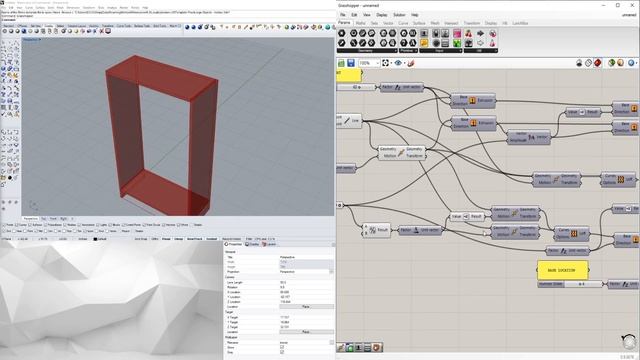Screen dimensions: 640x360
Task: Toggle wallpaper Gray checkbox
Action: pyautogui.click(x=282, y=352)
